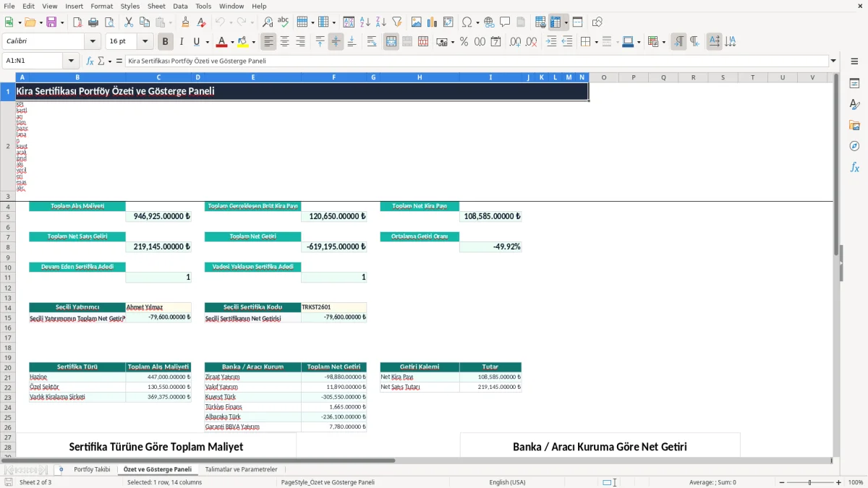The height and width of the screenshot is (488, 868).
Task: Open the Borders dropdown arrow
Action: tap(595, 42)
